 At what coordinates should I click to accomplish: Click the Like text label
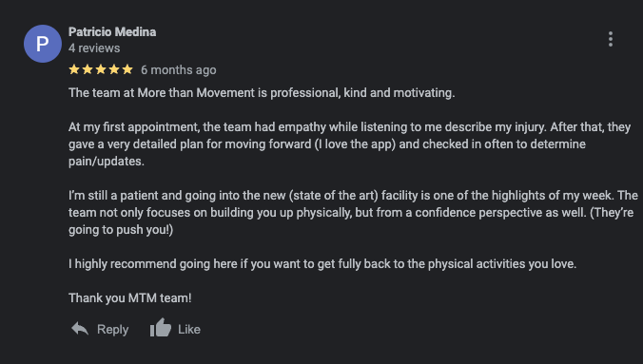coord(189,329)
